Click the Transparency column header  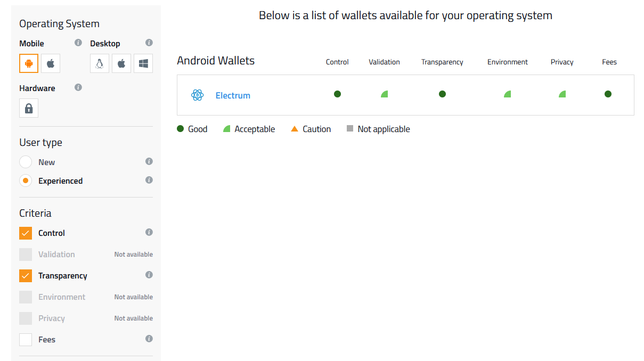(x=442, y=62)
